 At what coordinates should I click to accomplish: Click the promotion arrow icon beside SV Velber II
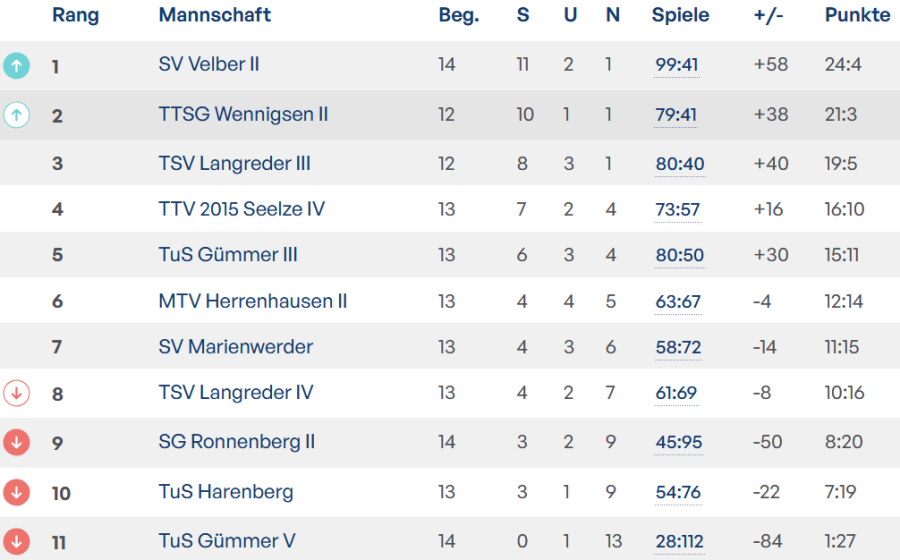[x=16, y=66]
